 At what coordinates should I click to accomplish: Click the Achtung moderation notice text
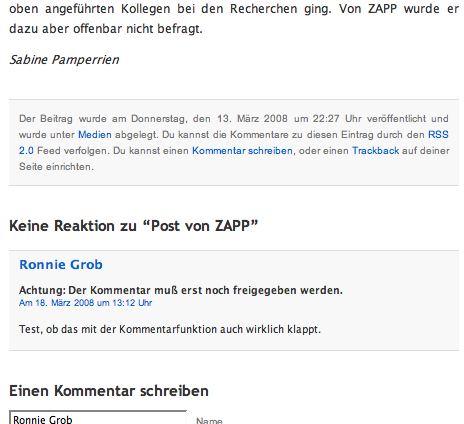(x=181, y=290)
